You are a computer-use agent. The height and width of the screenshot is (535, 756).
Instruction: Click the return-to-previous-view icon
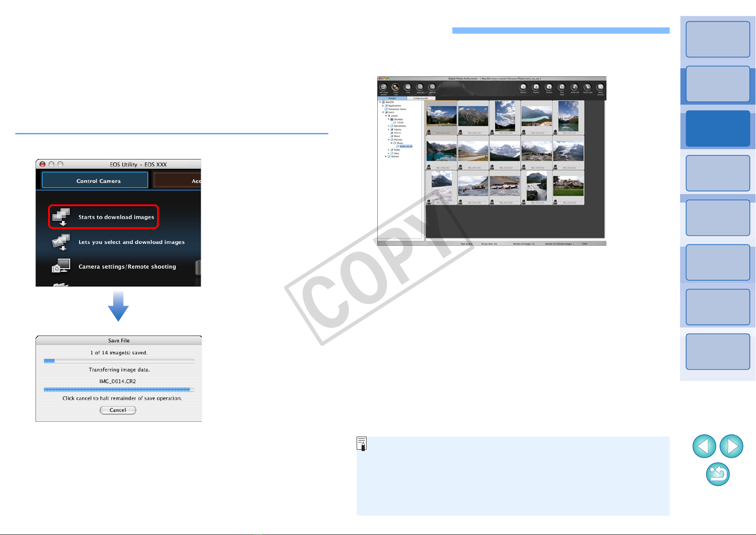click(x=718, y=474)
